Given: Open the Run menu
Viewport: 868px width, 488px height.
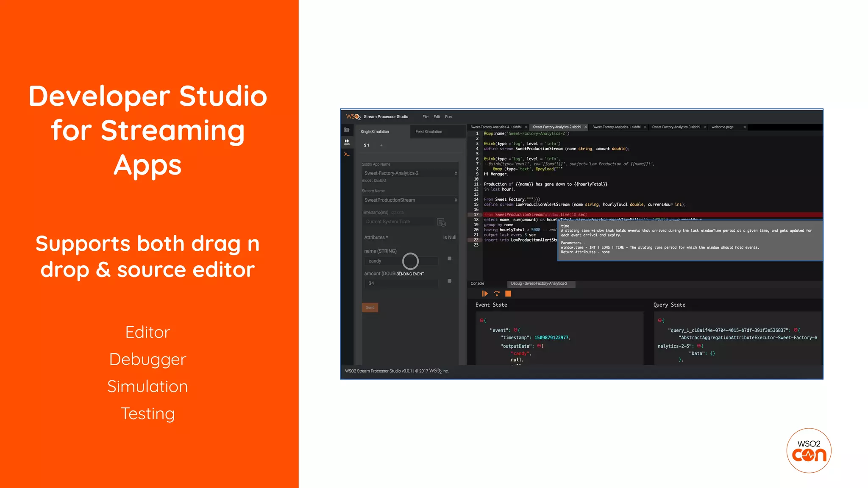Looking at the screenshot, I should pyautogui.click(x=448, y=117).
